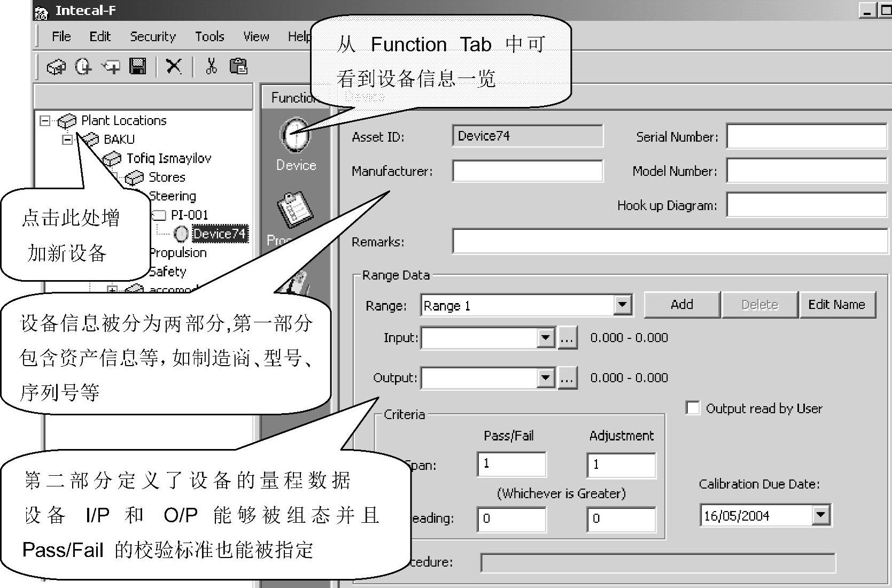Click the Save floppy disk icon

click(x=138, y=66)
